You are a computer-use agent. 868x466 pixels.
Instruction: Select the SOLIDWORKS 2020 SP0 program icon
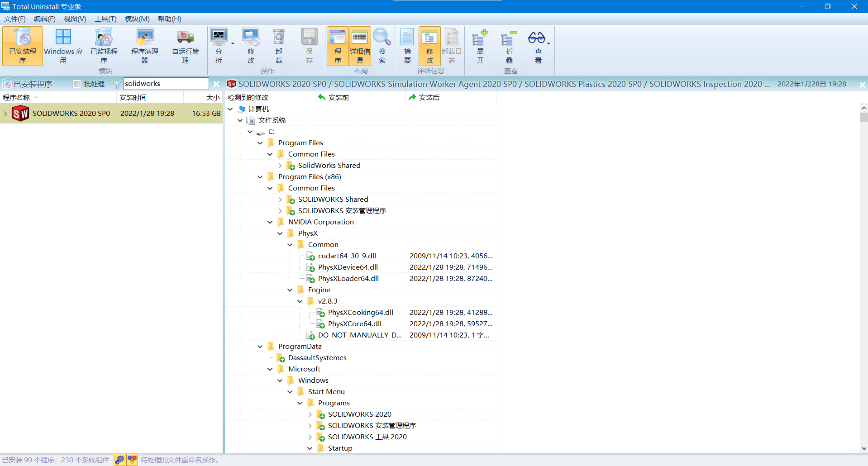click(20, 113)
